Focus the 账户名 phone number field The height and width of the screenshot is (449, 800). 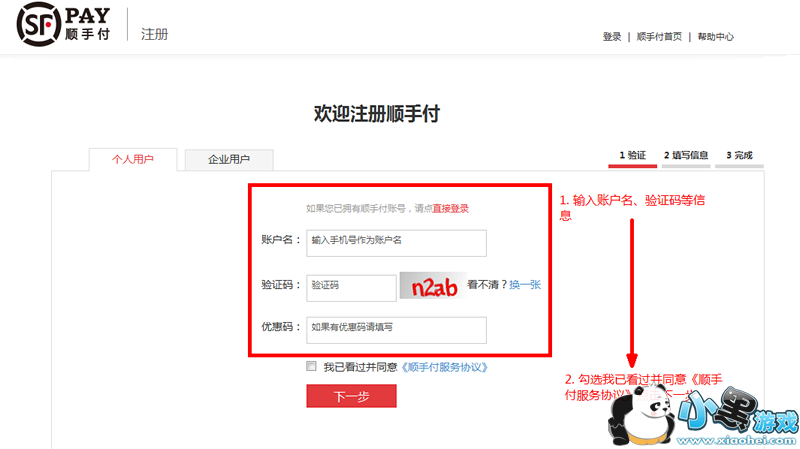pos(396,243)
